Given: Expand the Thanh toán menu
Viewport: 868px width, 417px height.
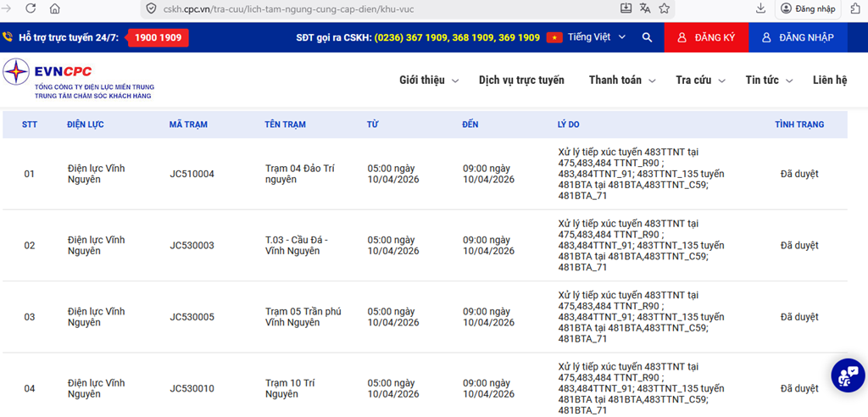Looking at the screenshot, I should (x=620, y=81).
